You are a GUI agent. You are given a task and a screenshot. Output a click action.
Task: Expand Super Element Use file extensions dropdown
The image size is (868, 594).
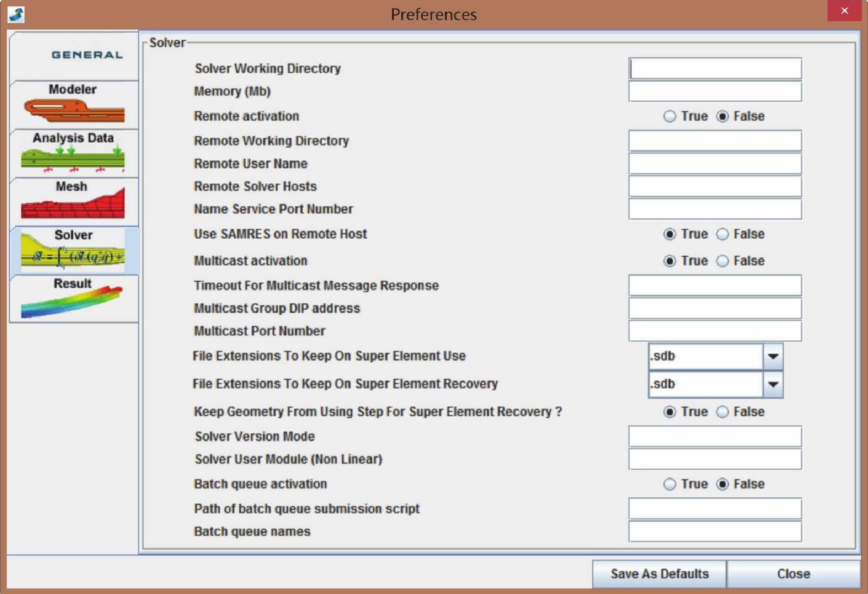[x=773, y=357]
